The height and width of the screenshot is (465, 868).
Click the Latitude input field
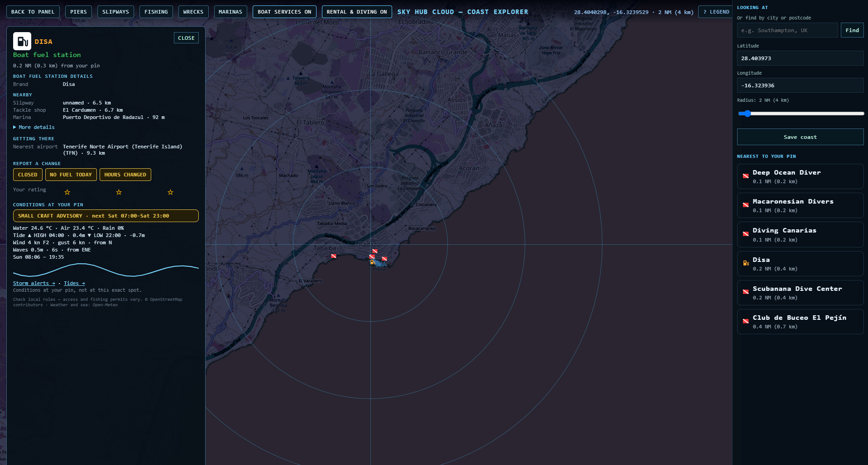(x=800, y=58)
